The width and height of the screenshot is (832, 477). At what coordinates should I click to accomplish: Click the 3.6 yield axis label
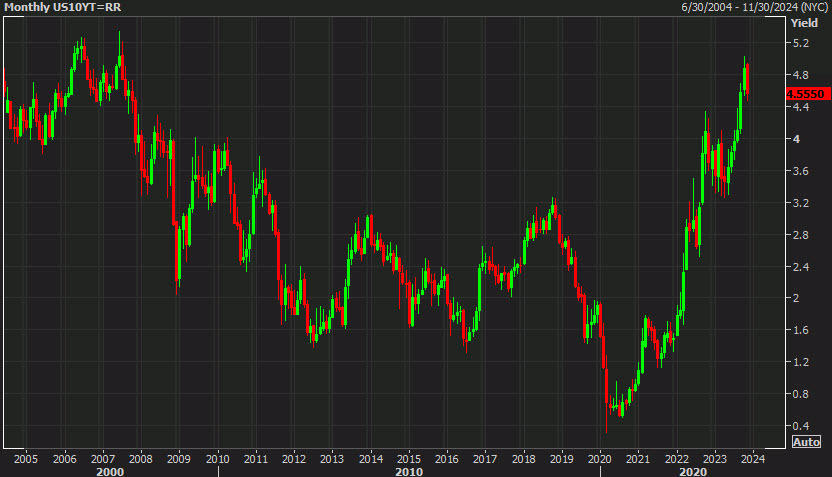(801, 171)
